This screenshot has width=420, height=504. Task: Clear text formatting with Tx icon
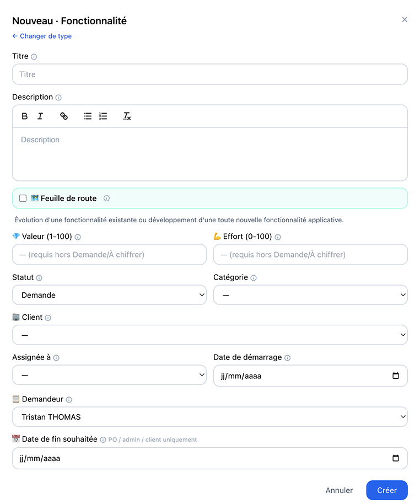pos(127,116)
